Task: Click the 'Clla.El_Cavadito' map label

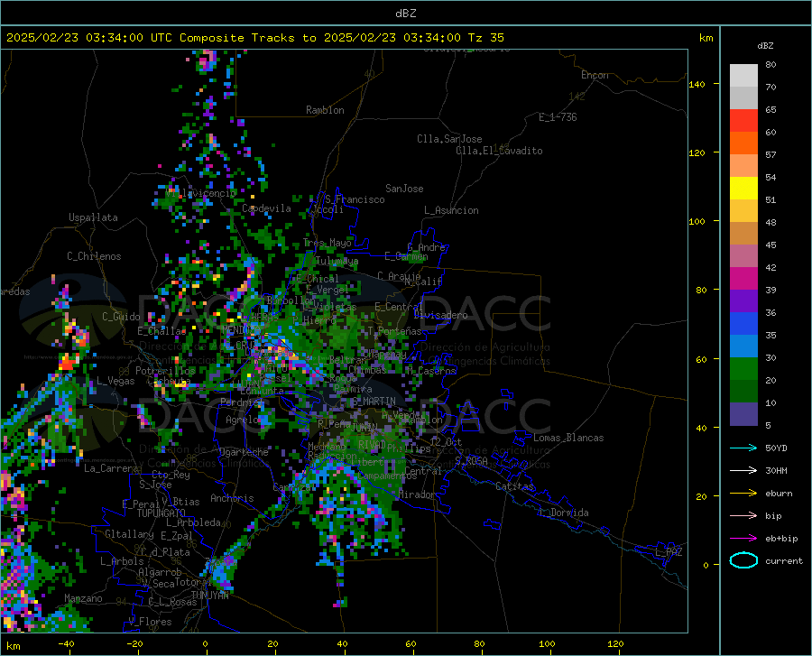Action: [499, 151]
